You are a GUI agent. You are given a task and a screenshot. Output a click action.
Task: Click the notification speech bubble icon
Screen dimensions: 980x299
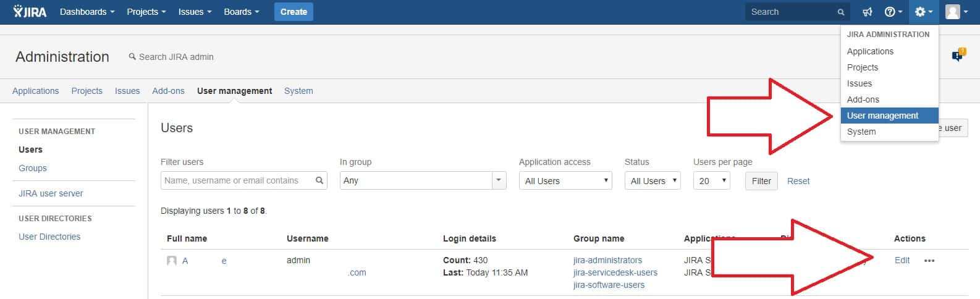coord(958,55)
